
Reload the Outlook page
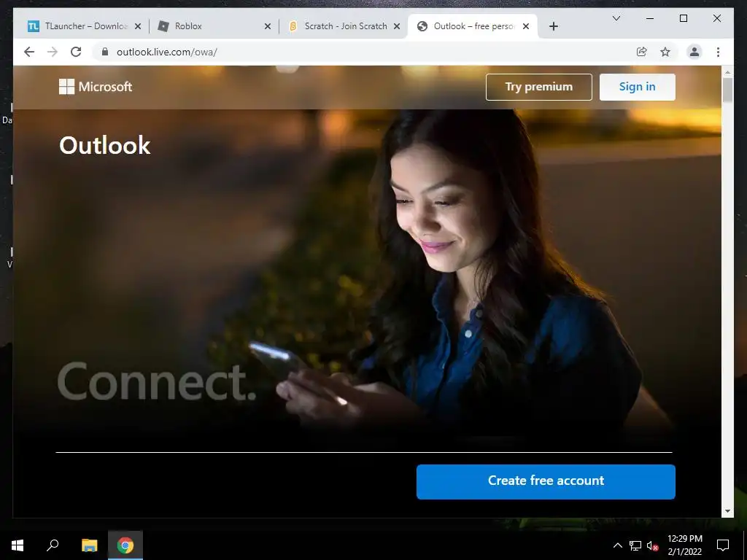76,52
